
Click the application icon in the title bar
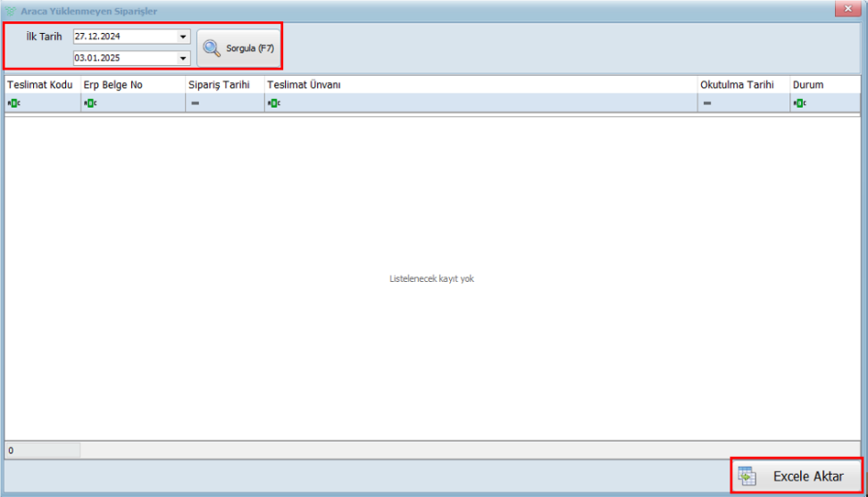[x=11, y=9]
